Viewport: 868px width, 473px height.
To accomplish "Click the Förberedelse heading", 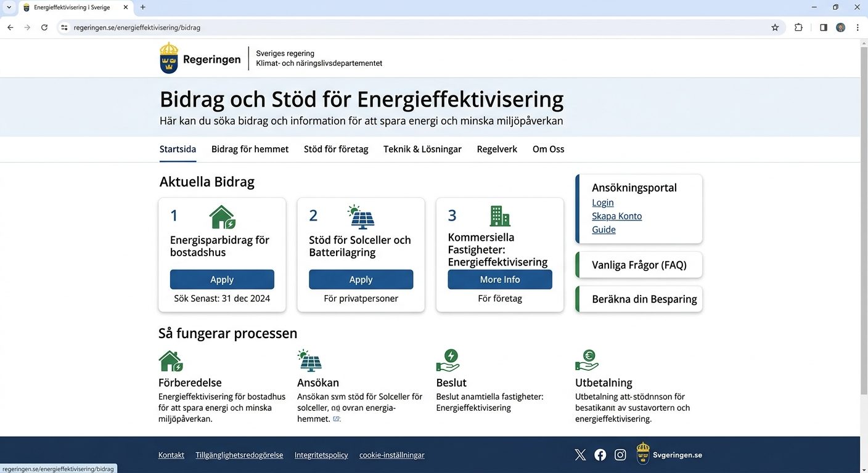I will pyautogui.click(x=190, y=382).
